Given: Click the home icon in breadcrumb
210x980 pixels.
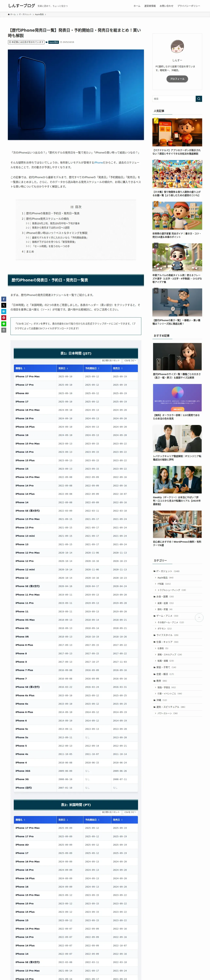Looking at the screenshot, I should point(9,15).
